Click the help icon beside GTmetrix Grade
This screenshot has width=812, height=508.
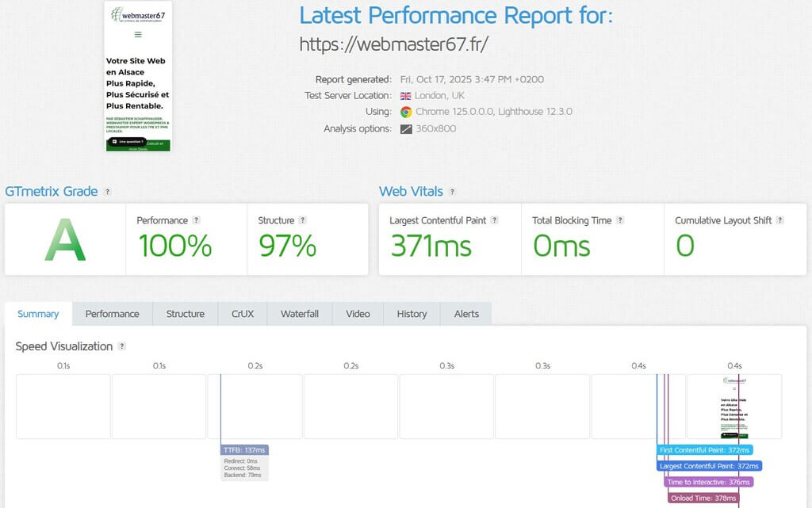[108, 192]
